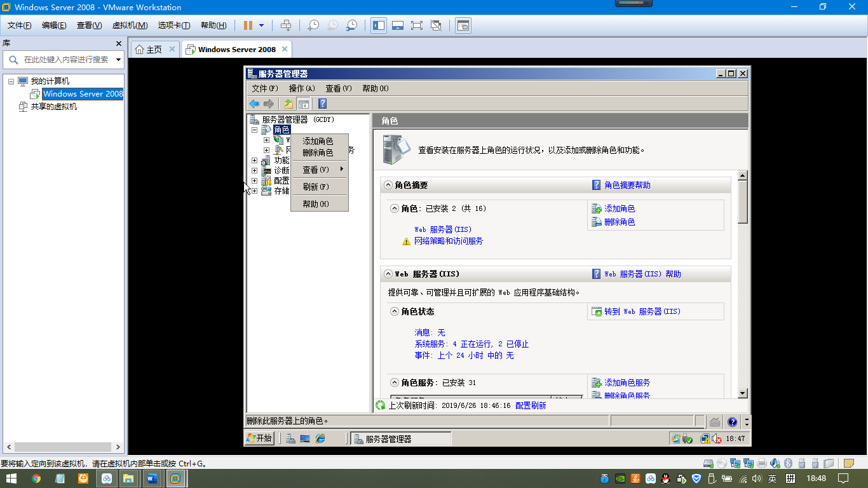Viewport: 868px width, 488px height.
Task: Click the VMware printer device icon
Action: click(x=762, y=463)
